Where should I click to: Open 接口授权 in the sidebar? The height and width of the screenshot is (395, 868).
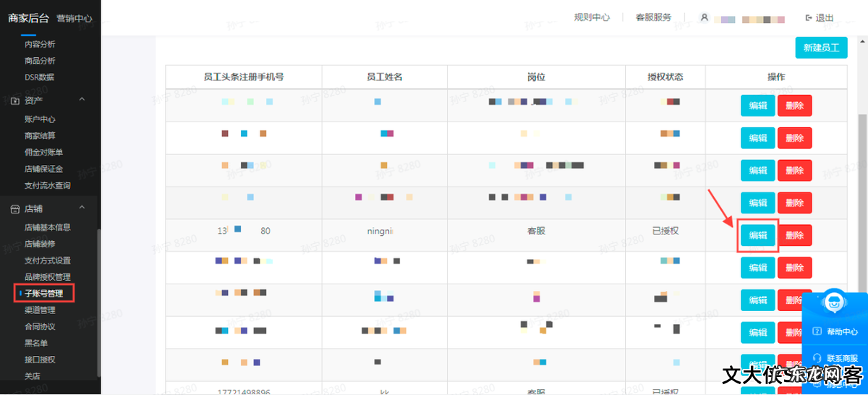[x=40, y=360]
